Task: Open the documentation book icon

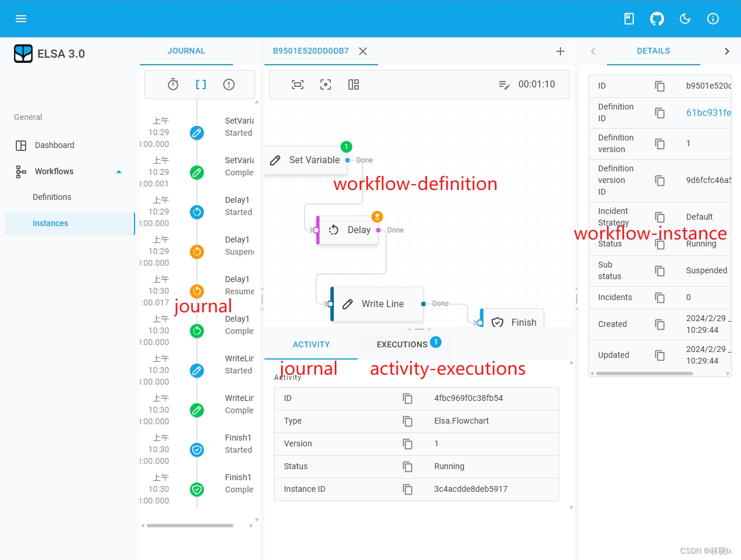Action: [x=629, y=19]
